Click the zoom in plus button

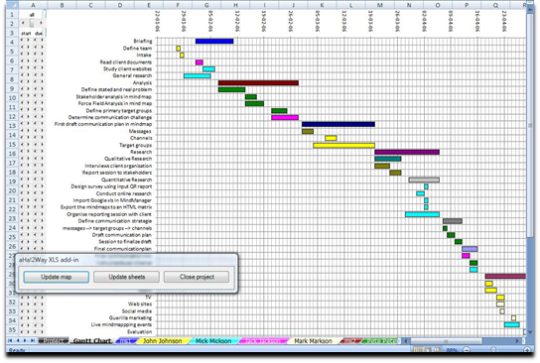click(x=527, y=350)
